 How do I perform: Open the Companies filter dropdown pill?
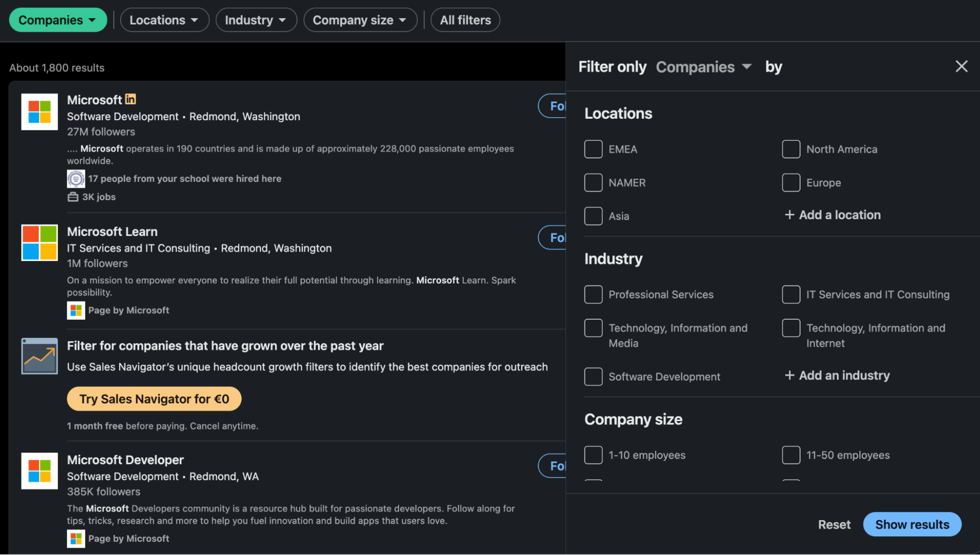point(58,20)
